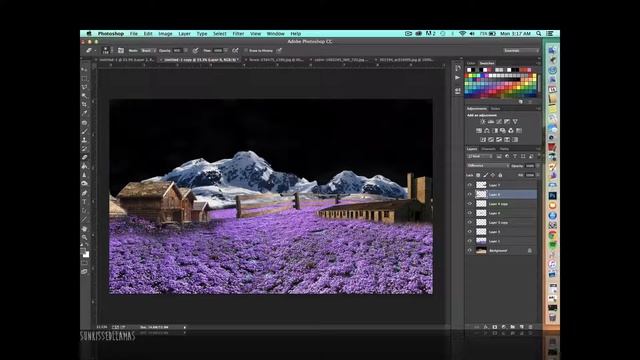This screenshot has width=640, height=360.
Task: Open the layer filter kind dropdown
Action: [x=480, y=156]
